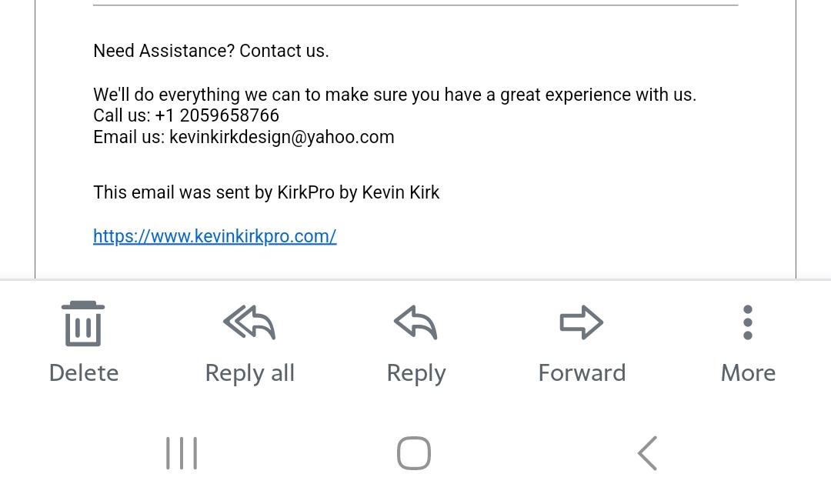Open the kevinkirkpro.com website link
The width and height of the screenshot is (831, 504).
tap(215, 236)
